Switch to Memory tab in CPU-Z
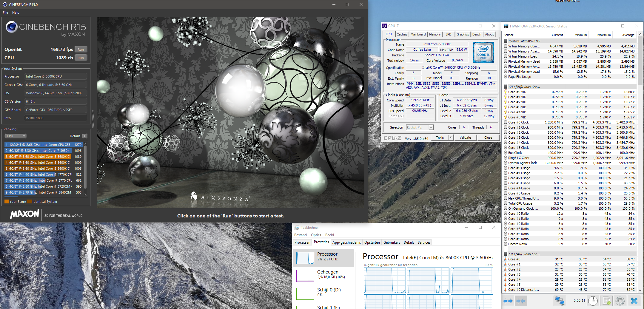The width and height of the screenshot is (644, 309). point(435,34)
